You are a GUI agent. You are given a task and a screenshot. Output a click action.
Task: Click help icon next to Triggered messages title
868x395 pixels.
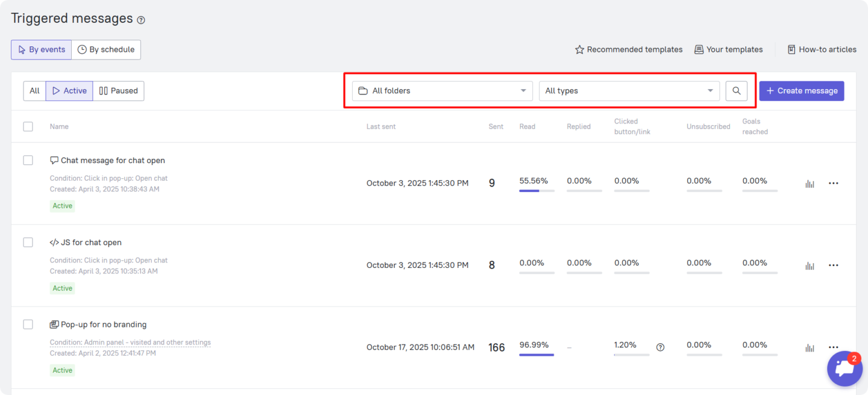[x=141, y=20]
